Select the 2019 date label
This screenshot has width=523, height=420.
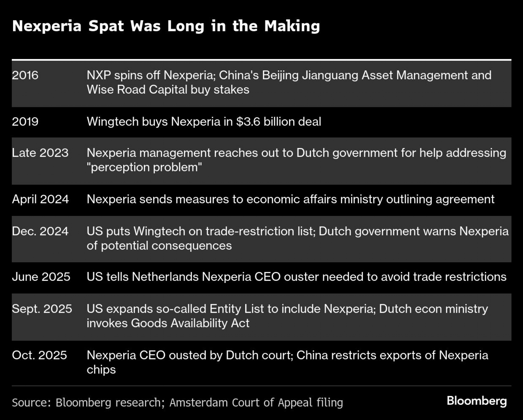click(25, 122)
